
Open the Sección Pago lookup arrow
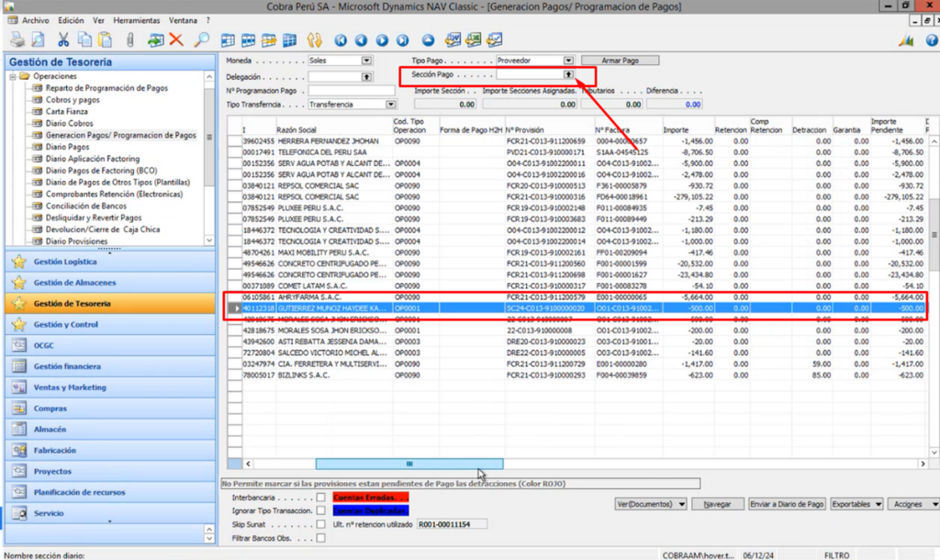(x=568, y=74)
